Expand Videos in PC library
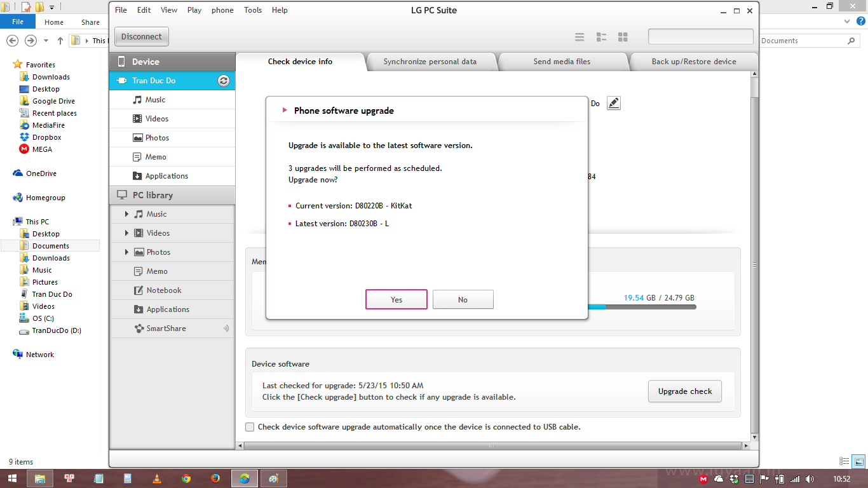 tap(127, 233)
